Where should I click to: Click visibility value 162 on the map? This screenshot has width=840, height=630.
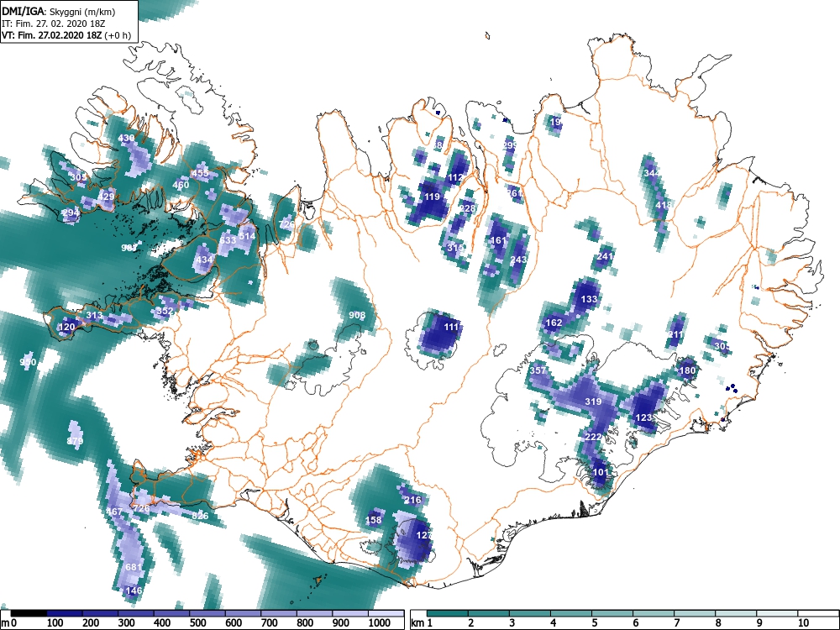[x=554, y=323]
